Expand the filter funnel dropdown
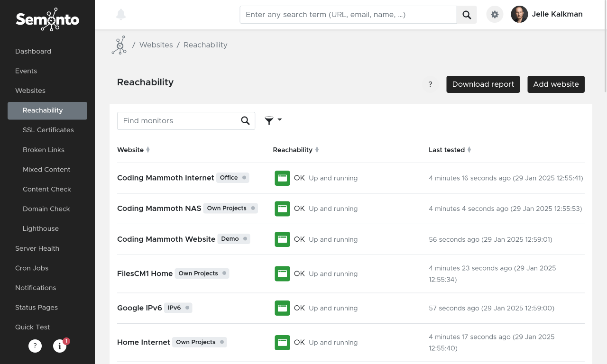This screenshot has height=364, width=607. (x=273, y=120)
